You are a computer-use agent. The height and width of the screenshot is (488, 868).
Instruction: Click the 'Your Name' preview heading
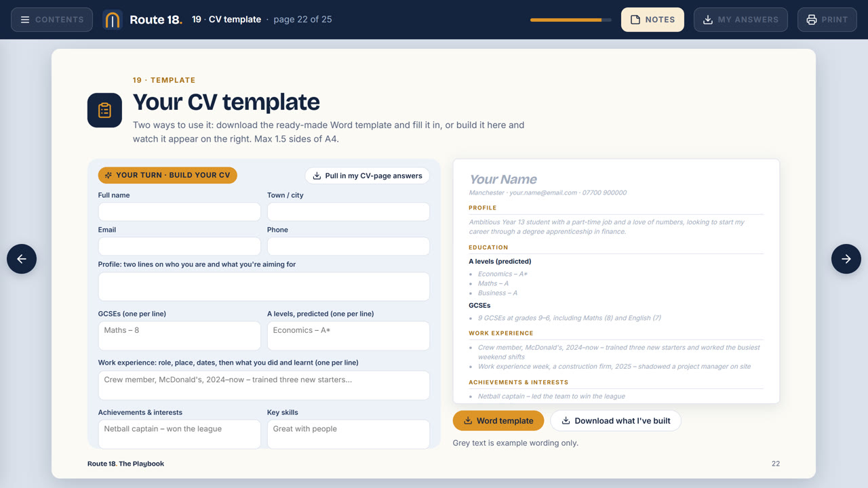click(503, 179)
